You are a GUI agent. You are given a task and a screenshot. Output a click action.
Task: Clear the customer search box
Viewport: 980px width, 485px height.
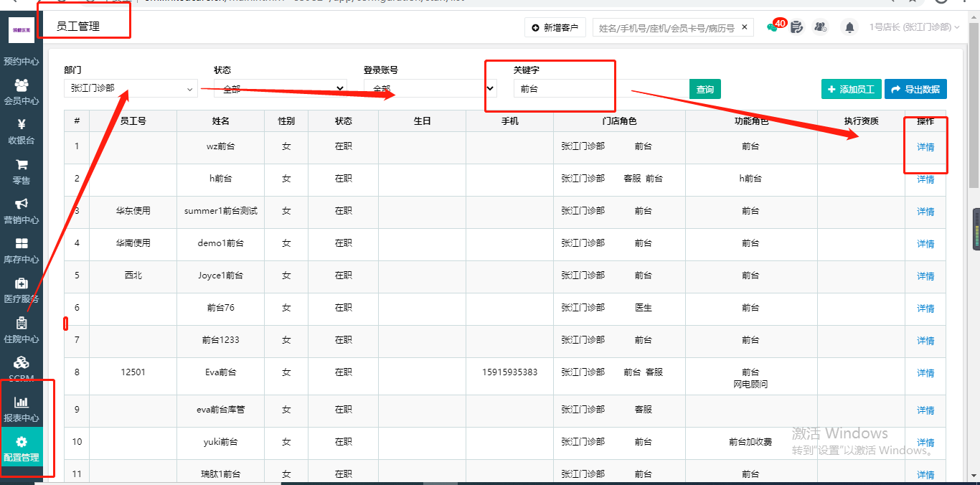(745, 27)
